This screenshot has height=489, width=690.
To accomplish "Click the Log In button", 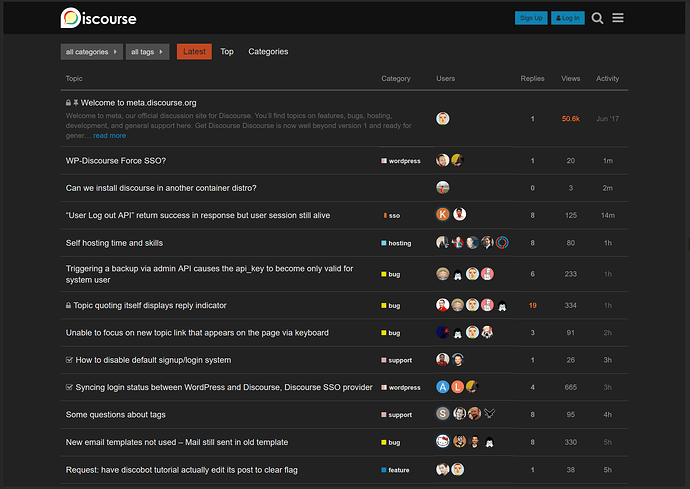I will pos(568,18).
